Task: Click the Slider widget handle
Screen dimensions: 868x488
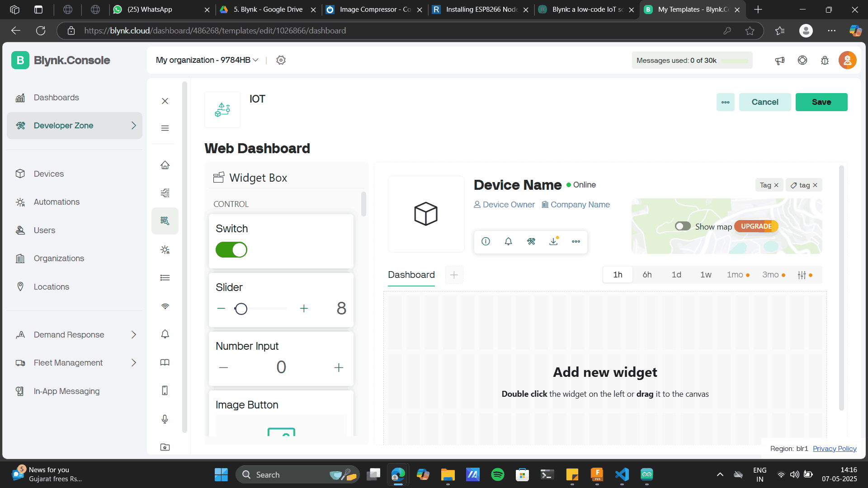Action: pos(241,309)
